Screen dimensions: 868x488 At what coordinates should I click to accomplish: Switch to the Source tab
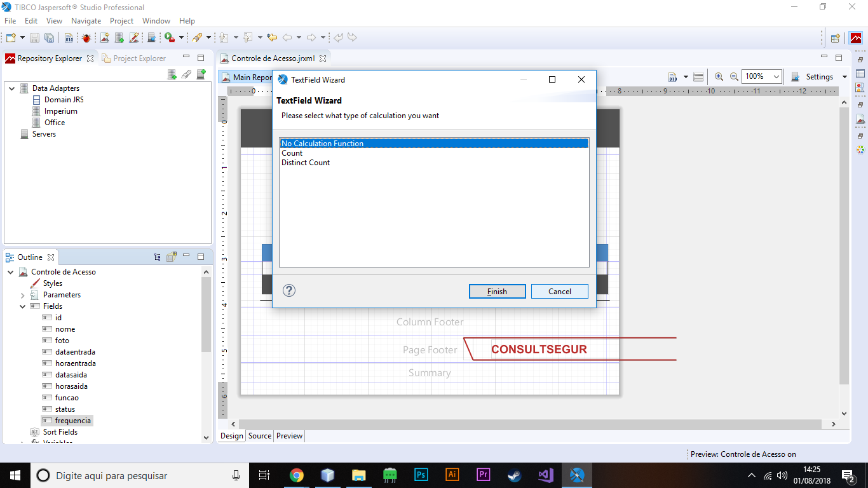point(260,436)
